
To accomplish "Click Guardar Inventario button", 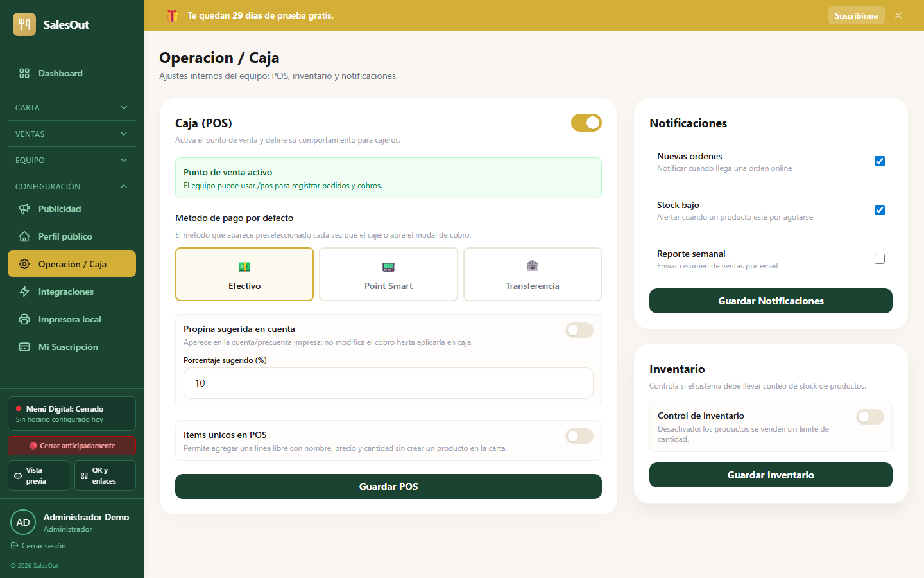I will [771, 475].
